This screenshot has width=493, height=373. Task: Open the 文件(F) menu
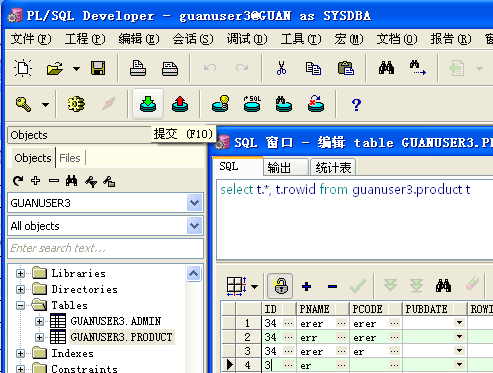(31, 39)
